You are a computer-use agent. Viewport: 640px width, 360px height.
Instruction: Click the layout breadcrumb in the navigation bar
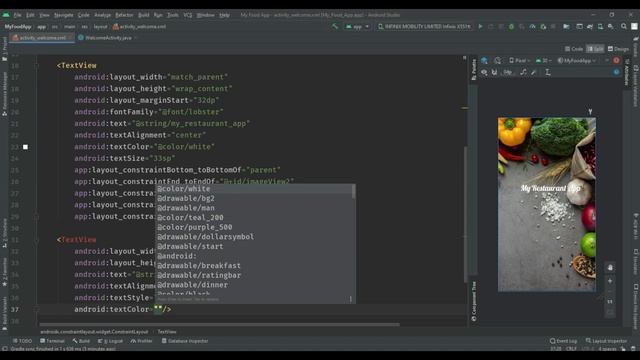coord(100,27)
